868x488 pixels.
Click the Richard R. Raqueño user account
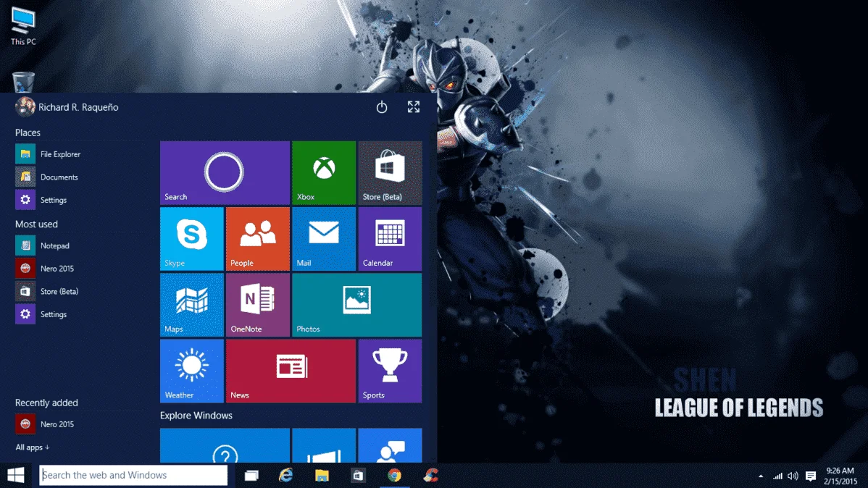tap(67, 106)
